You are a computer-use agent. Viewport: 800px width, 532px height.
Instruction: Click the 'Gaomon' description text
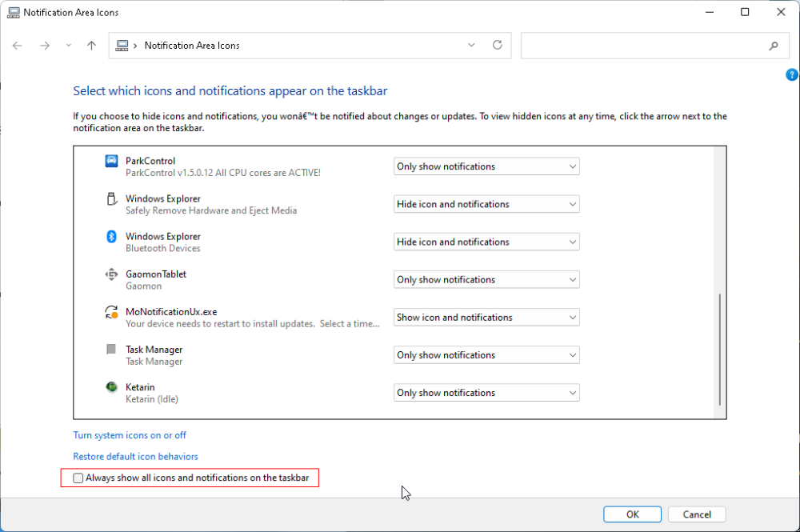pos(143,286)
